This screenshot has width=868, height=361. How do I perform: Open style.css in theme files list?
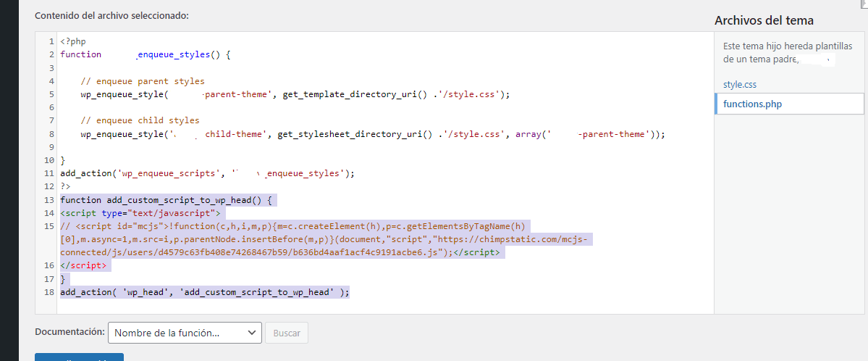(740, 85)
